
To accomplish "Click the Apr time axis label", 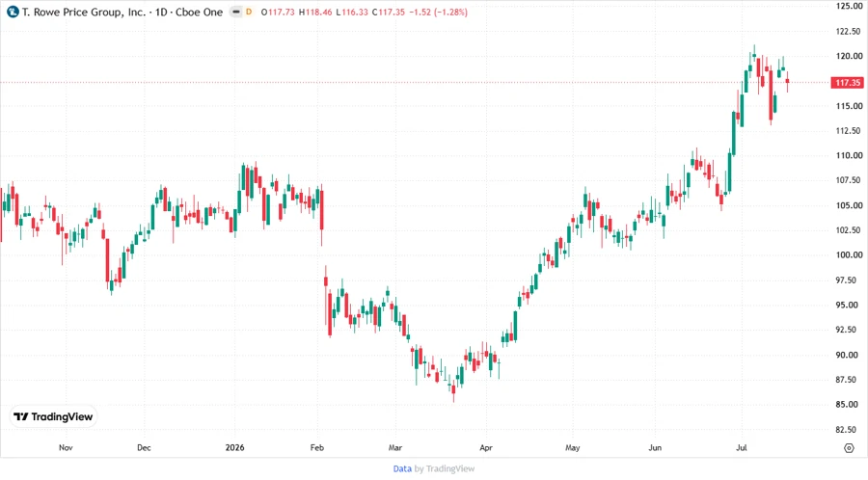I will (485, 447).
